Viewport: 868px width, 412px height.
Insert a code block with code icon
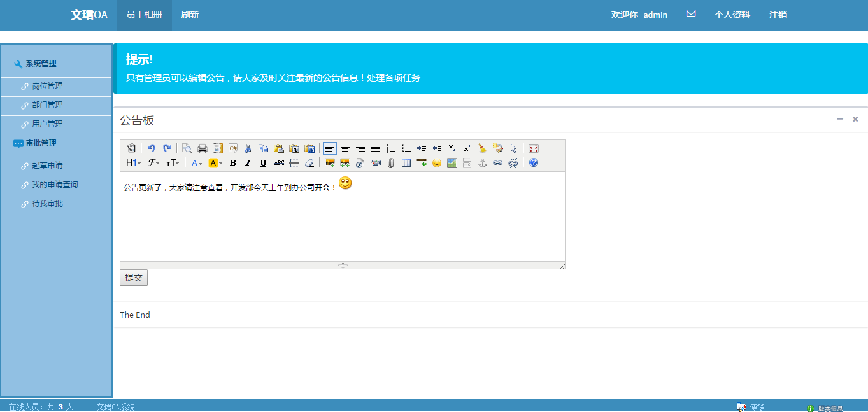[233, 148]
